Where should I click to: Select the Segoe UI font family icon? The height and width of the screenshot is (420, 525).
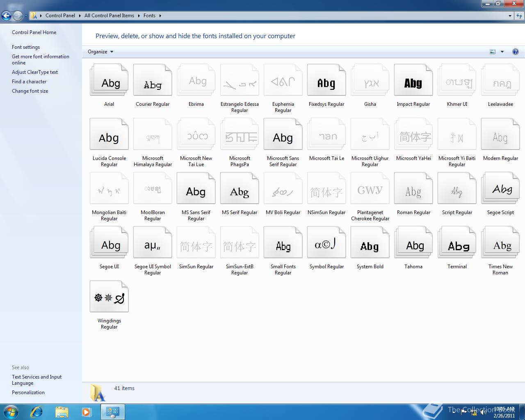tap(109, 243)
